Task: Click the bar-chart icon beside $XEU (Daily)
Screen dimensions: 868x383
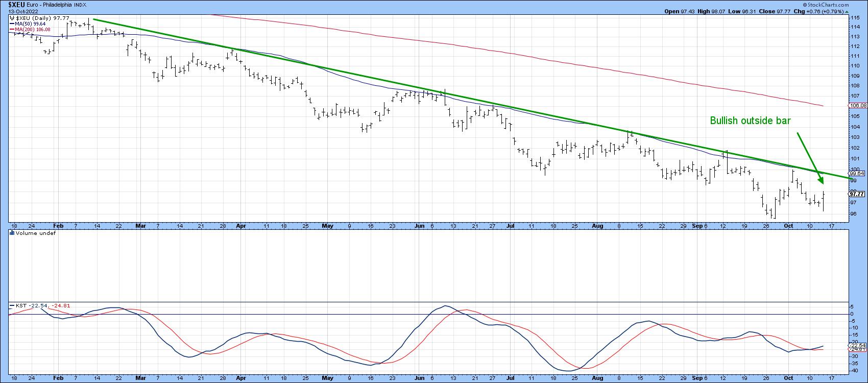Action: (12, 18)
